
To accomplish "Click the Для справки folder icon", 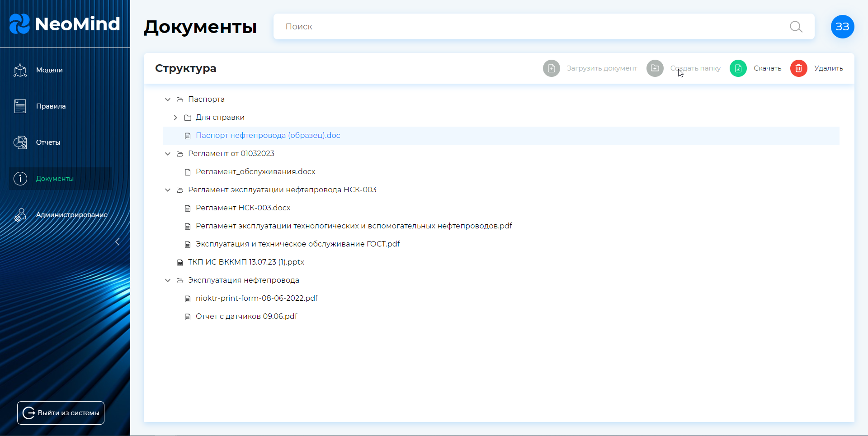I will tap(188, 118).
